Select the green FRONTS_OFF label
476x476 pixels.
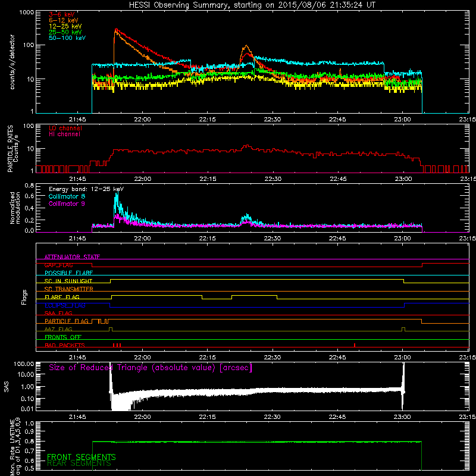tap(63, 337)
